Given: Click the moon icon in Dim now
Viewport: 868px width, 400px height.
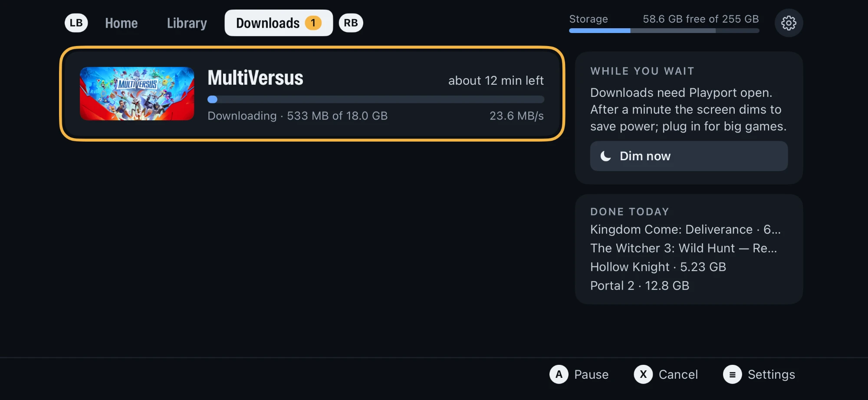Looking at the screenshot, I should coord(606,156).
